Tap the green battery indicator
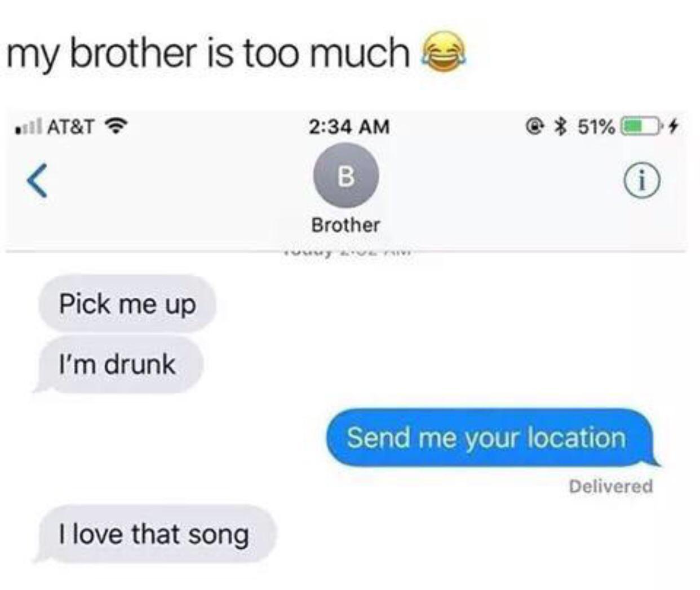 641,126
